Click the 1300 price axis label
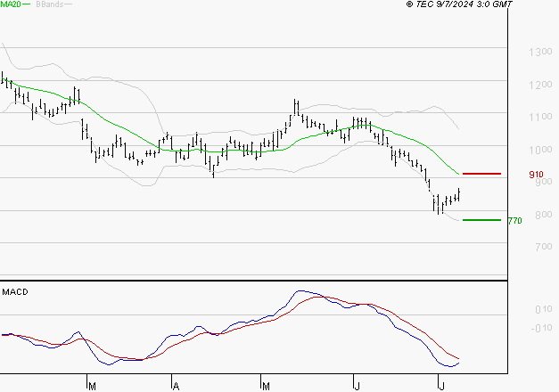Screen dimensions: 559x392 pos(540,52)
